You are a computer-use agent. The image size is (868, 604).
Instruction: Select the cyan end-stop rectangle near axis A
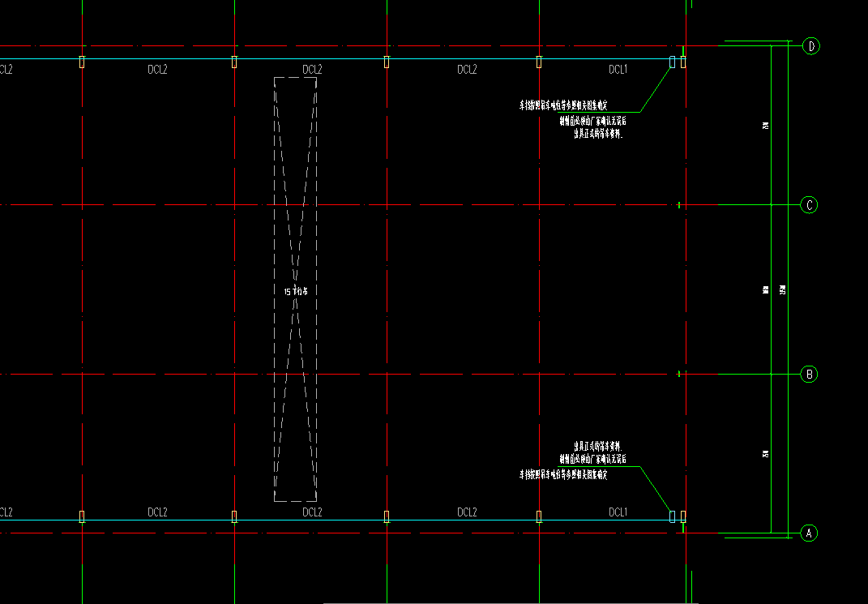(673, 516)
